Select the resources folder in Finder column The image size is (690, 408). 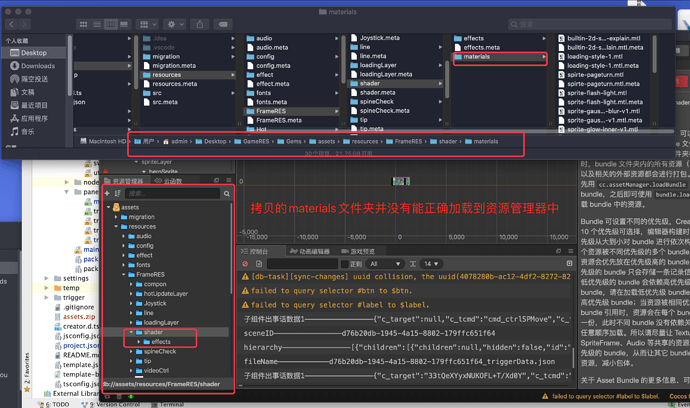tap(189, 75)
